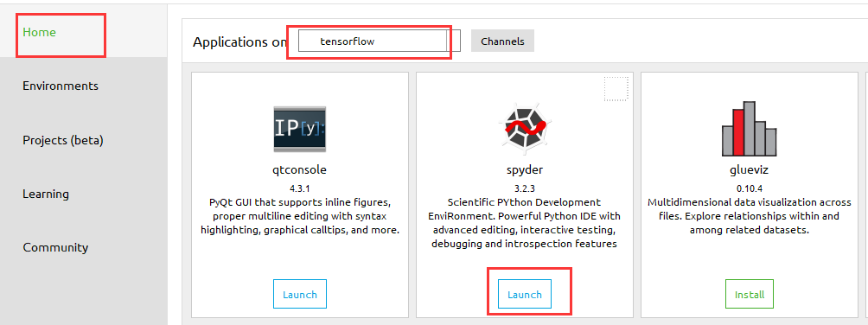Screen dimensions: 868x325
Task: Click glueviz version 0.10.4
Action: point(749,188)
